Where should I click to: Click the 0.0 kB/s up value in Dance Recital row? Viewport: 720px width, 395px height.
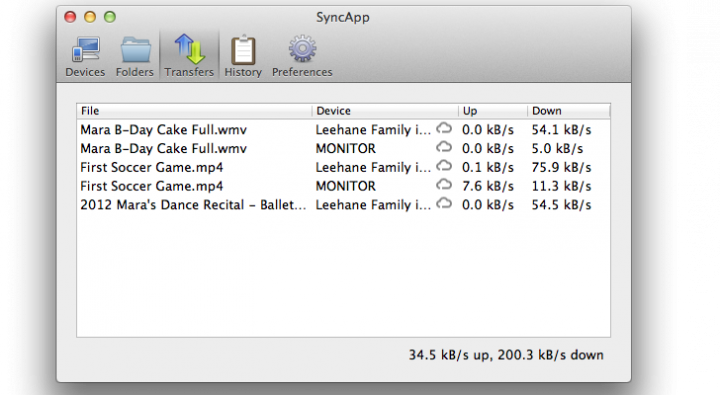(x=488, y=205)
